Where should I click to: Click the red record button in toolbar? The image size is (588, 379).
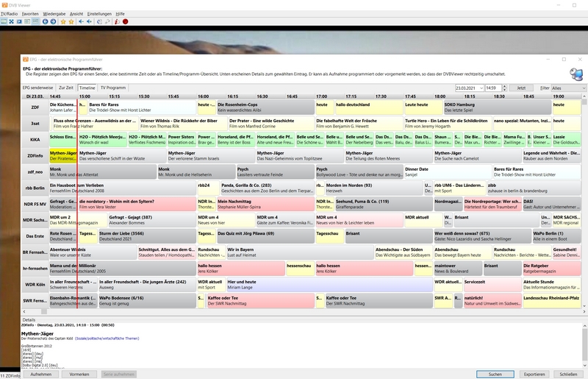125,22
